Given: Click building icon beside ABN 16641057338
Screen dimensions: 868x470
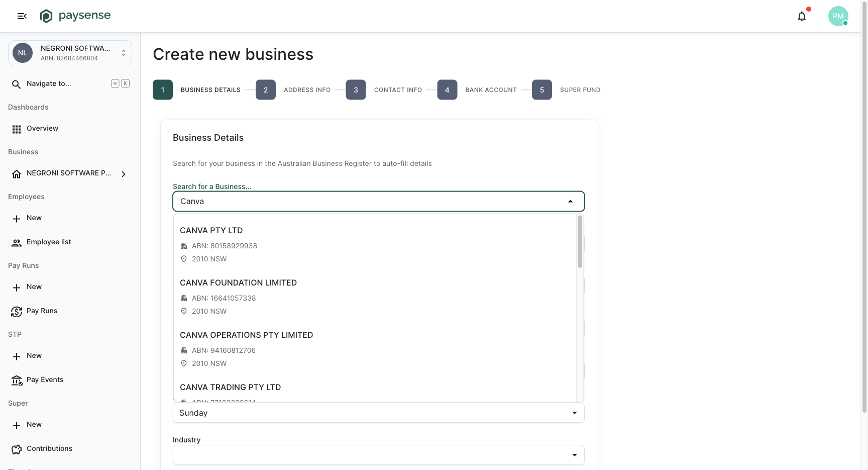Looking at the screenshot, I should pos(184,298).
